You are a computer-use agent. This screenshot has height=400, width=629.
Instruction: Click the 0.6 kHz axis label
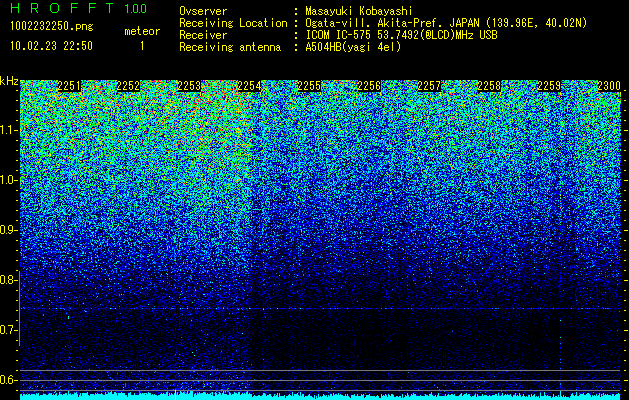point(8,380)
